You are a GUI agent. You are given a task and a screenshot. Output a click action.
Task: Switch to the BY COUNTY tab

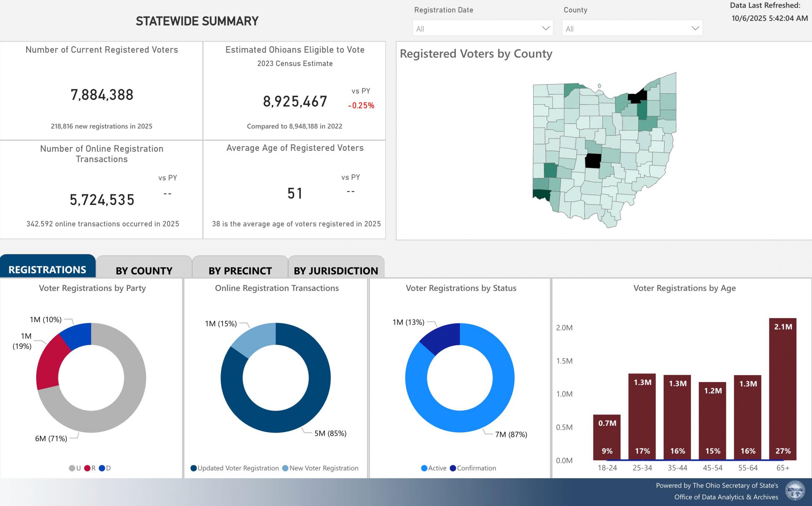pyautogui.click(x=144, y=270)
